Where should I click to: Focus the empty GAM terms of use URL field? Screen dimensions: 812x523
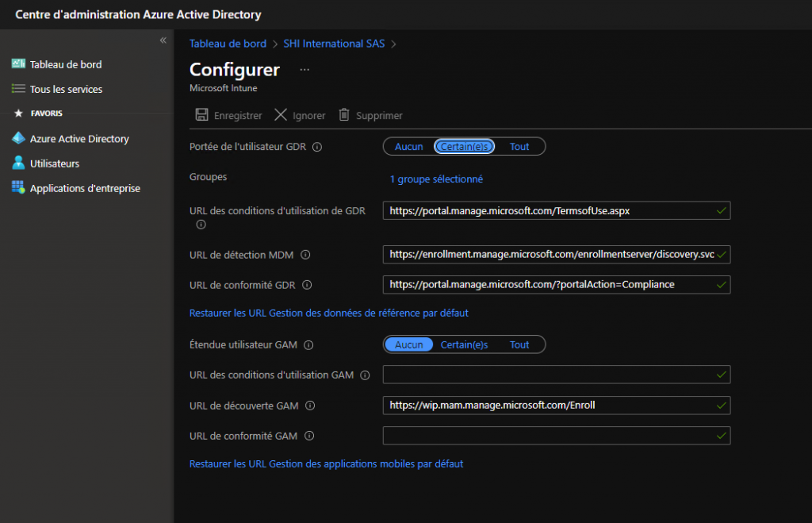557,375
